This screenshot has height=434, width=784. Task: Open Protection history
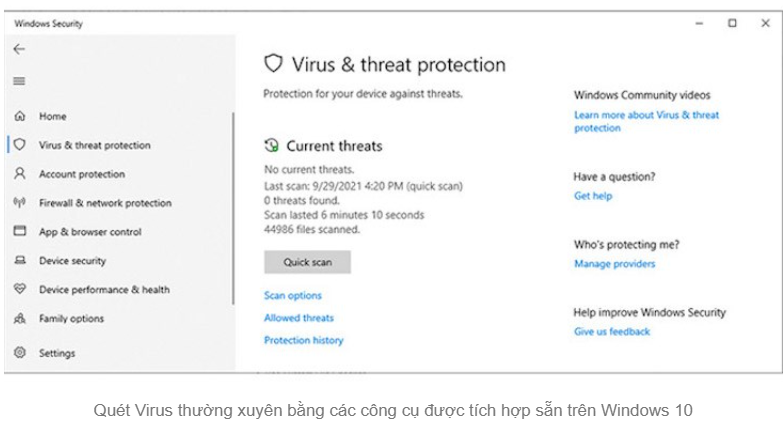click(303, 340)
